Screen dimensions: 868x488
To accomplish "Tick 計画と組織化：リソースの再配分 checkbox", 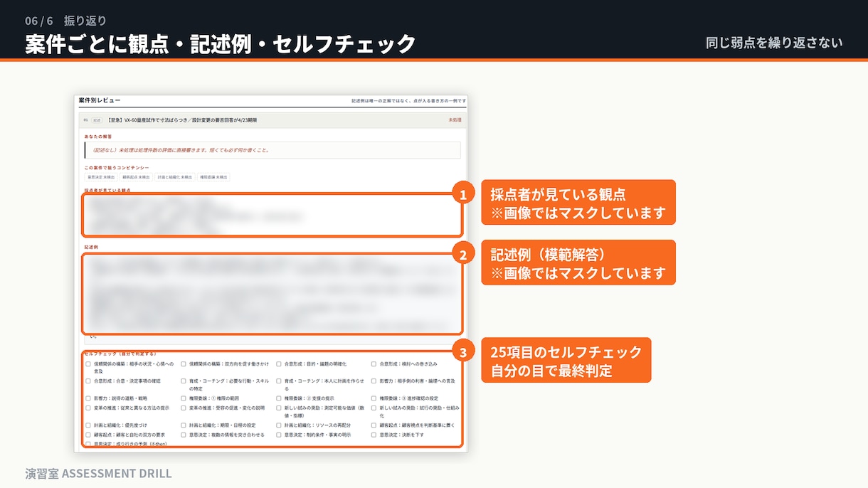I will coord(279,425).
